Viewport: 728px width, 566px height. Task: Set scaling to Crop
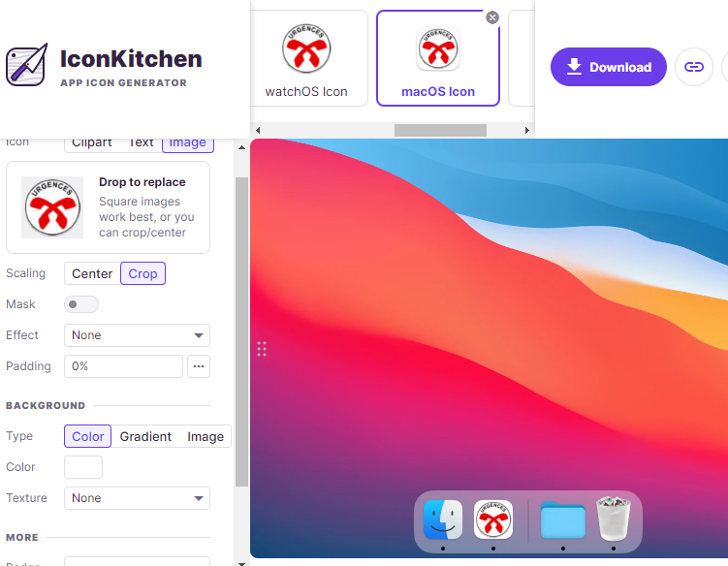click(143, 273)
